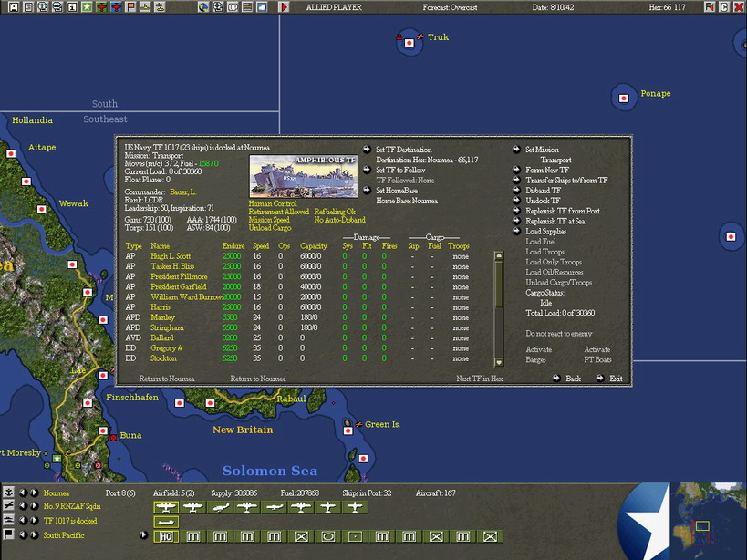Select Form New TF
The height and width of the screenshot is (560, 747).
(x=547, y=170)
